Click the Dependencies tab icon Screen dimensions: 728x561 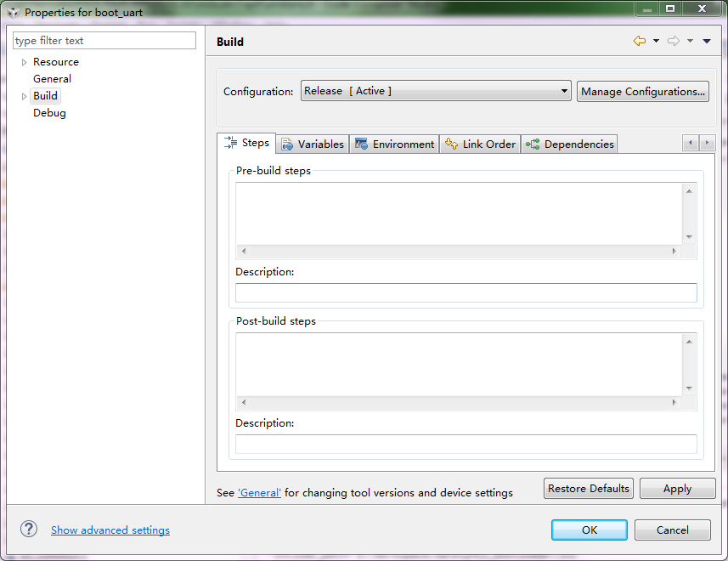coord(533,144)
